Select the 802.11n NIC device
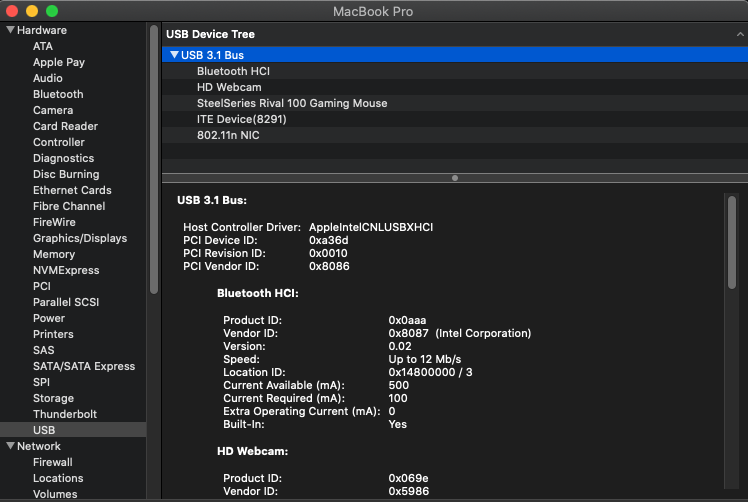 (x=228, y=135)
